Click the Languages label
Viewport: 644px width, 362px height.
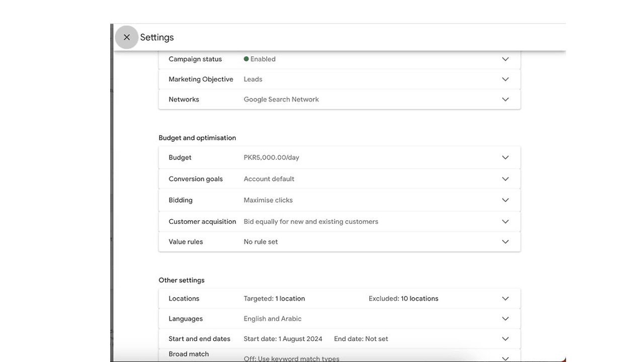(x=186, y=319)
